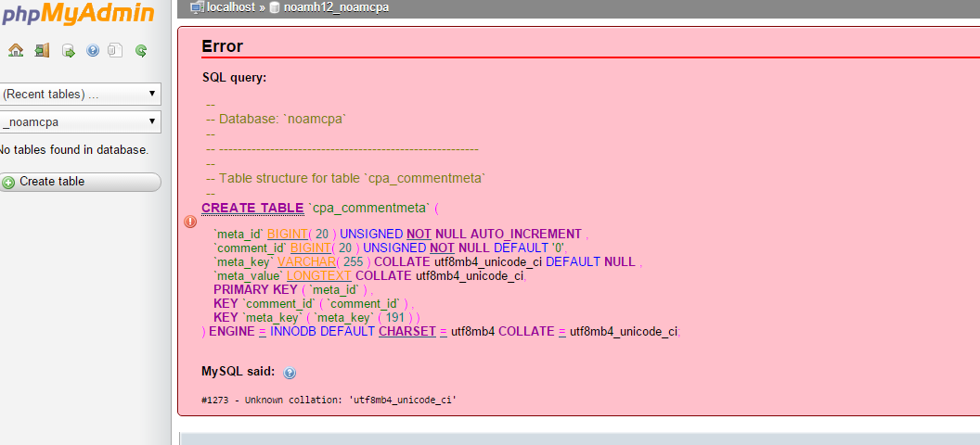980x445 pixels.
Task: Click the LONGTEXT data type link
Action: tap(319, 276)
